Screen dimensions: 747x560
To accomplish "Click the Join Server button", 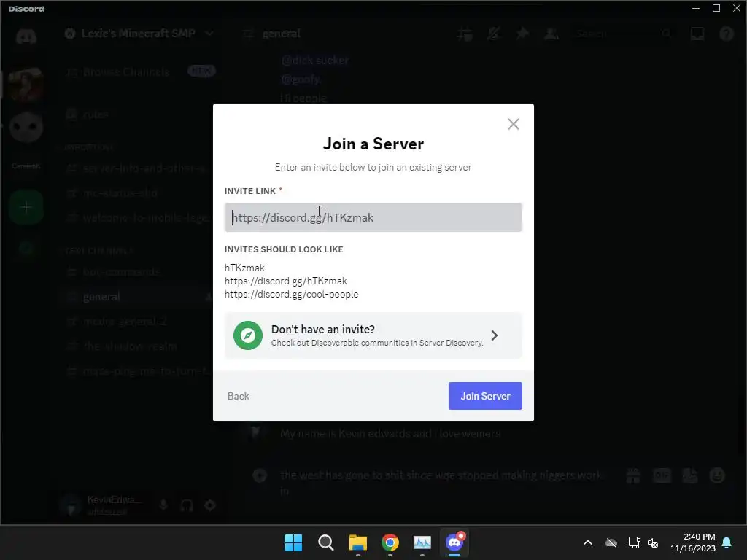I will pyautogui.click(x=485, y=396).
